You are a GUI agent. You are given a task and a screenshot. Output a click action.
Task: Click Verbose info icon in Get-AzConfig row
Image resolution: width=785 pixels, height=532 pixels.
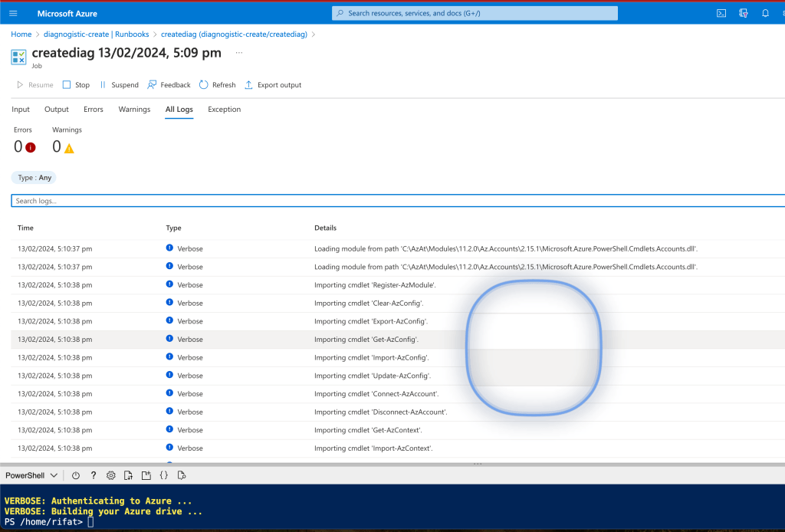169,339
